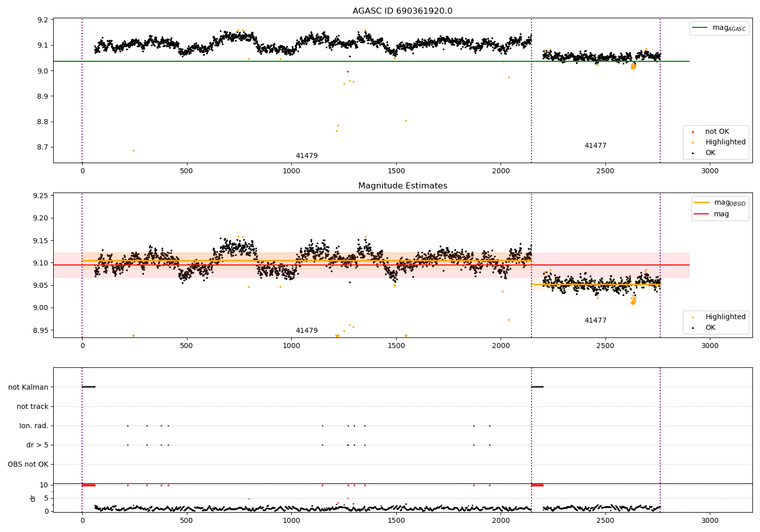Click y-axis tick '9.00' in Magnitude Estimates
Screen dimensions: 760x532
[41, 308]
